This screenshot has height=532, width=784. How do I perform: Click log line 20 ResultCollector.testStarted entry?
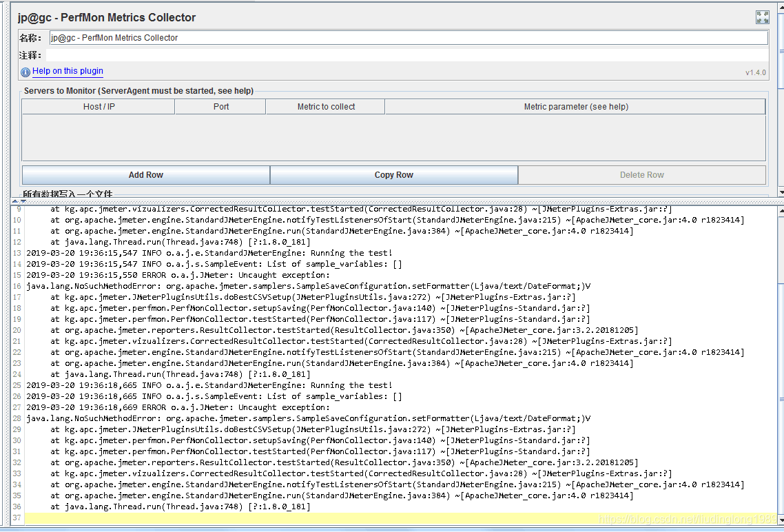(344, 330)
